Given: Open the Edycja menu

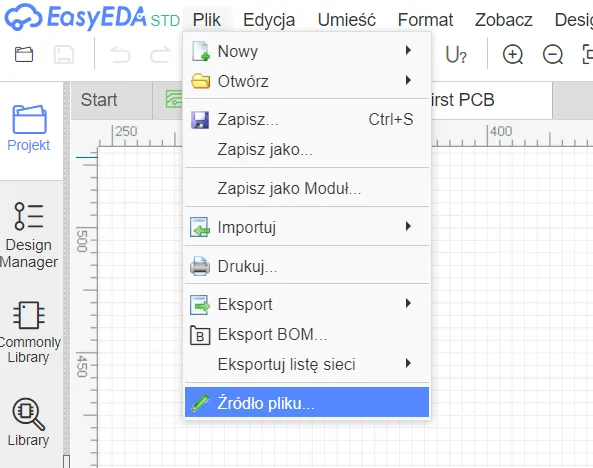Looking at the screenshot, I should [x=269, y=20].
